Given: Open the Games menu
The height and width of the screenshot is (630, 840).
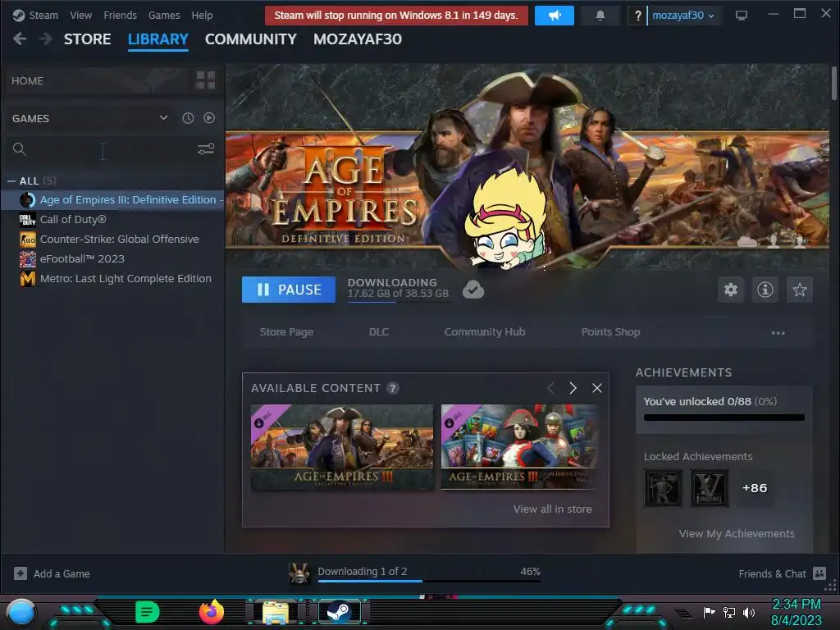Looking at the screenshot, I should point(164,15).
